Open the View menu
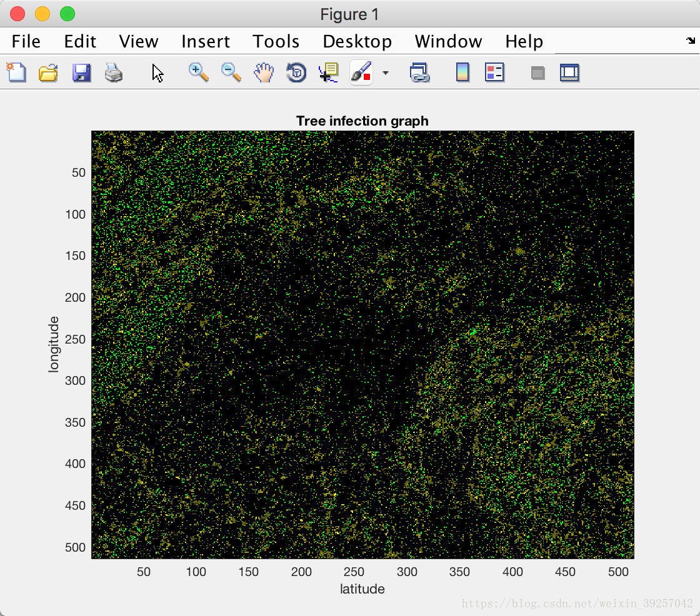This screenshot has width=700, height=616. tap(138, 41)
